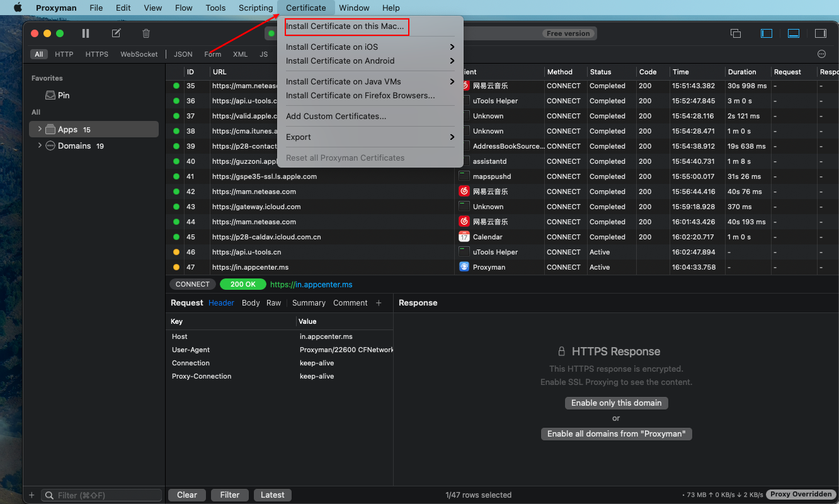Viewport: 839px width, 504px height.
Task: Switch to the request Raw tab
Action: pyautogui.click(x=273, y=303)
